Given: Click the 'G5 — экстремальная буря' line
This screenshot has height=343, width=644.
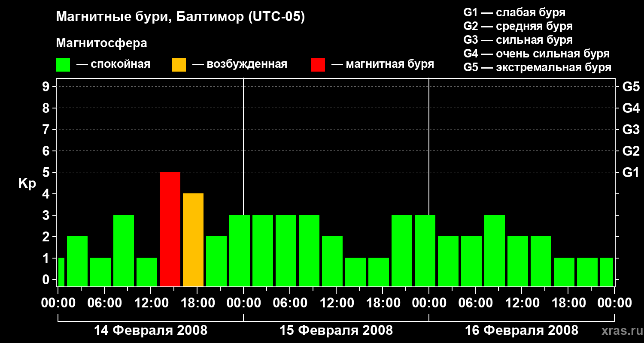Looking at the screenshot, I should coord(538,67).
